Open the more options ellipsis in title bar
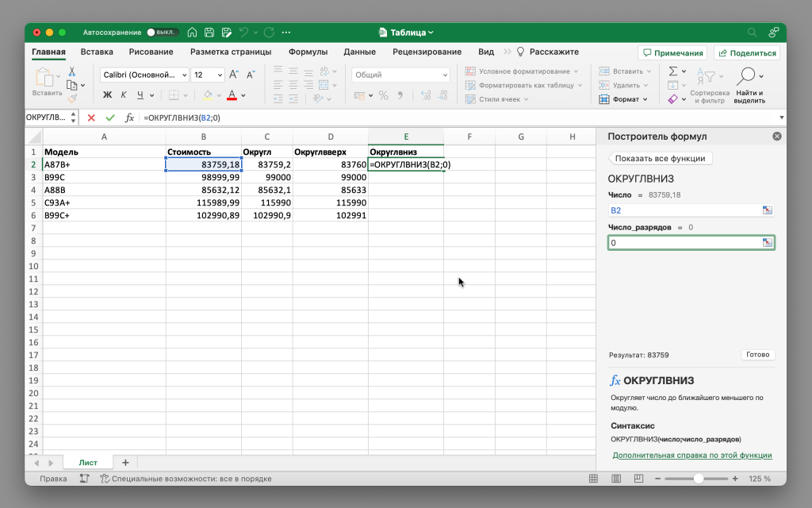This screenshot has height=508, width=812. (x=286, y=32)
